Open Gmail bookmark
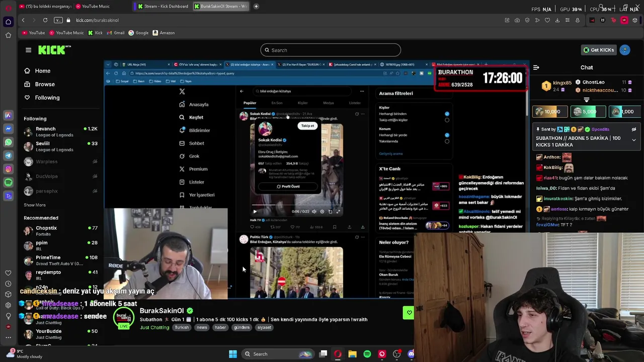The image size is (644, 362). (116, 33)
